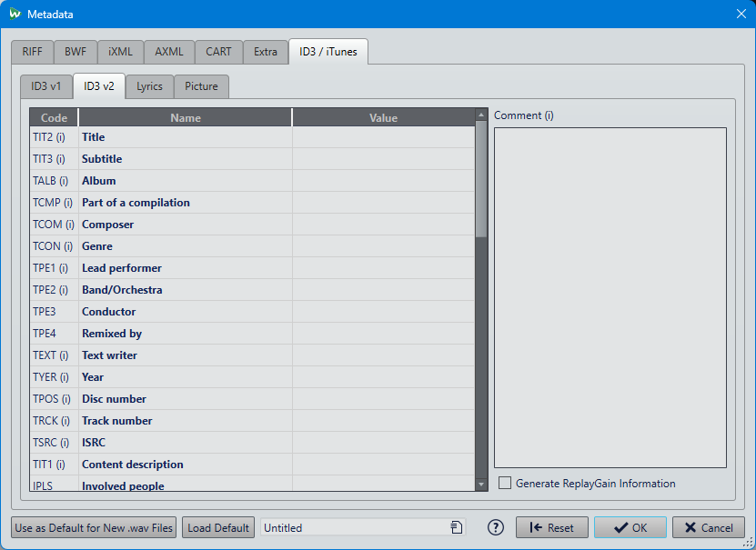
Task: Click the Cancel button
Action: pyautogui.click(x=709, y=528)
